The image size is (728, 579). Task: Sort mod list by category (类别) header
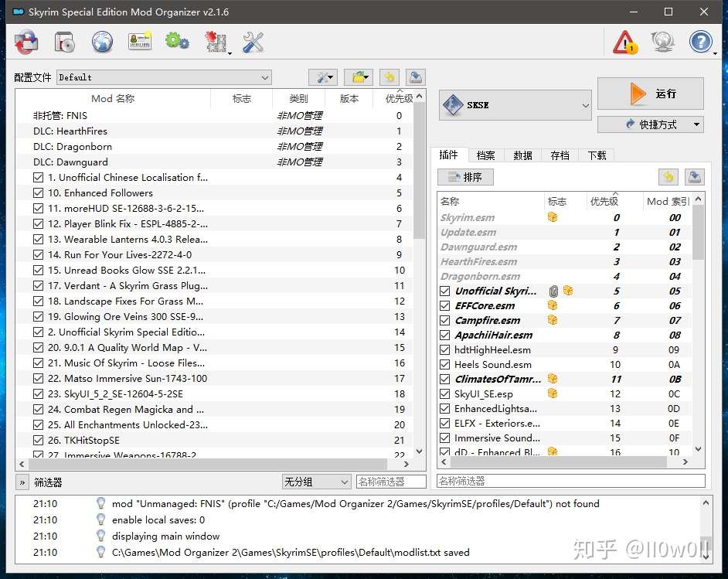click(x=298, y=98)
